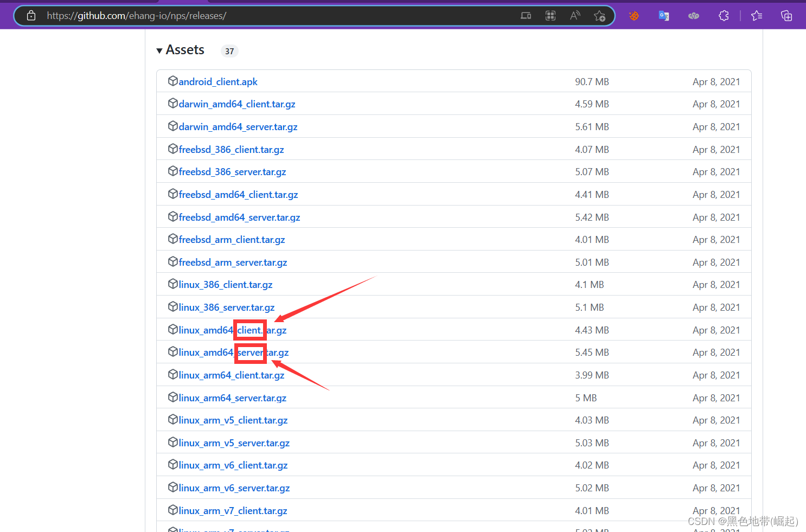This screenshot has width=806, height=532.
Task: Click the Apr 8, 2021 date of linux_arm64_server
Action: click(x=716, y=398)
